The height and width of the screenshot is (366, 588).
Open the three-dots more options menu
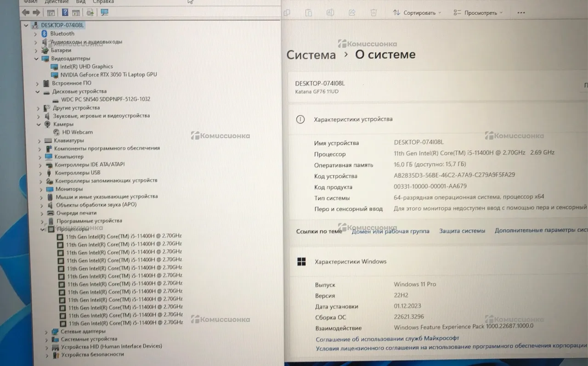pos(522,13)
